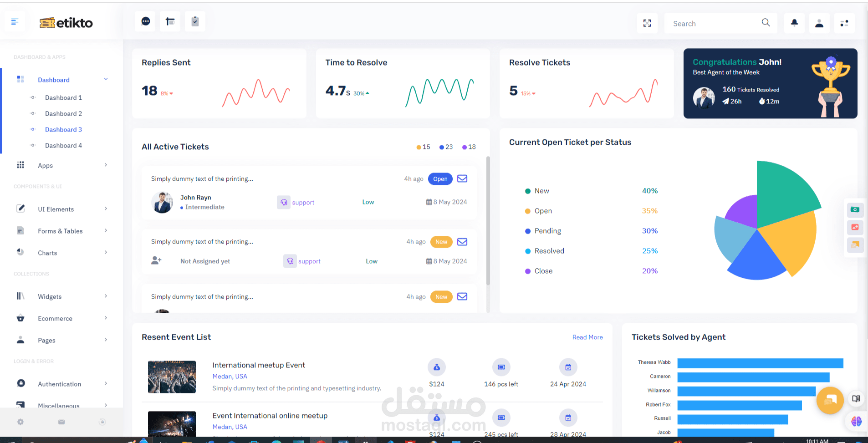Open the notifications bell icon

(794, 23)
